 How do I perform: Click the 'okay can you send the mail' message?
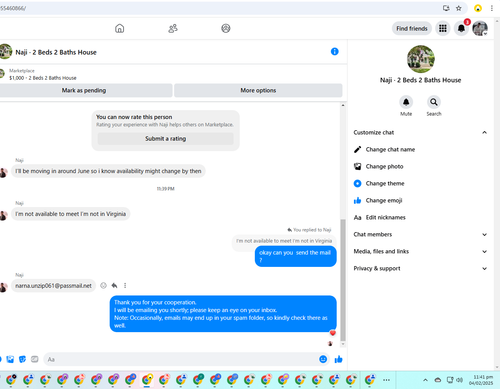point(295,256)
